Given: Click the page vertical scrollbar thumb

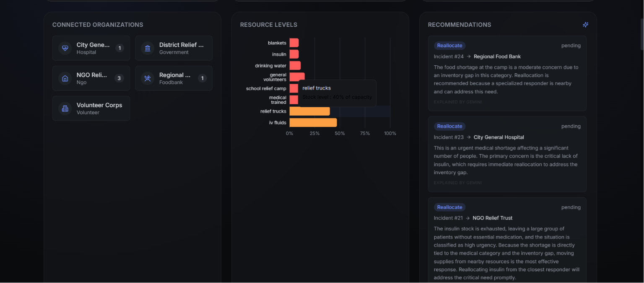Looking at the screenshot, I should click(x=641, y=29).
